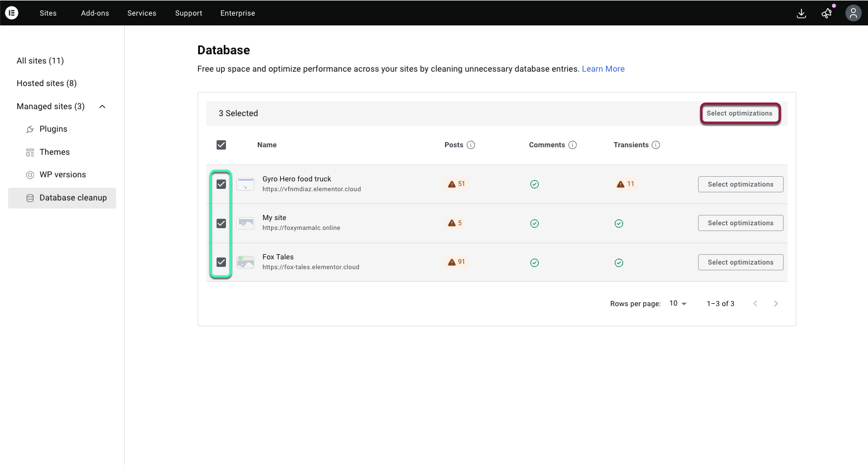
Task: Click the Transients column info icon
Action: tap(656, 145)
